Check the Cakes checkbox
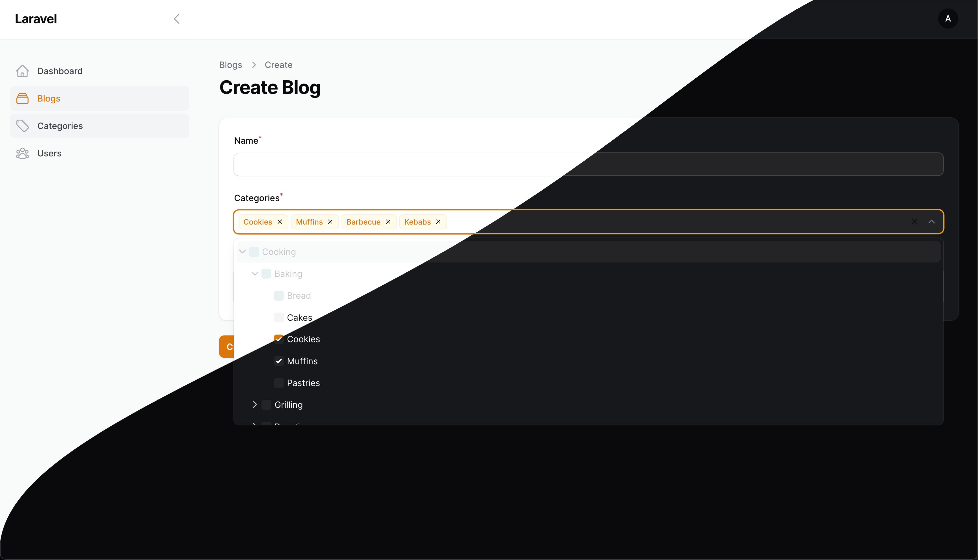Image resolution: width=978 pixels, height=560 pixels. click(278, 318)
